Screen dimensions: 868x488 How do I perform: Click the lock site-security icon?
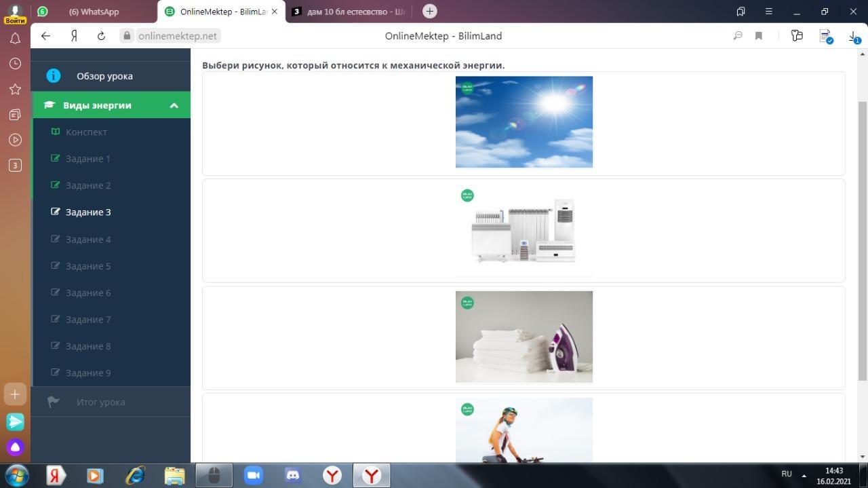point(126,36)
